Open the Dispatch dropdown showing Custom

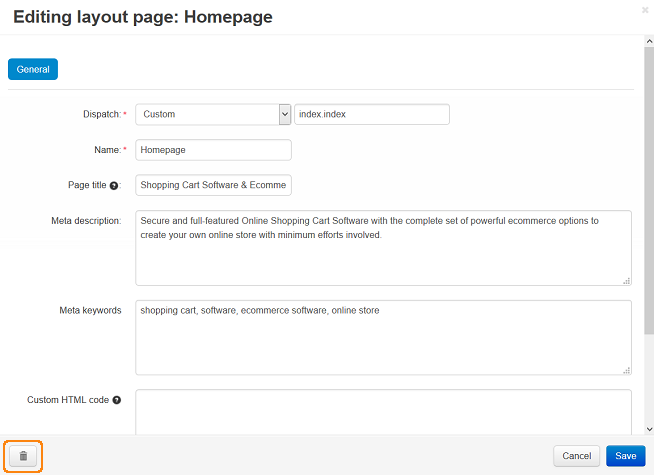pyautogui.click(x=213, y=114)
